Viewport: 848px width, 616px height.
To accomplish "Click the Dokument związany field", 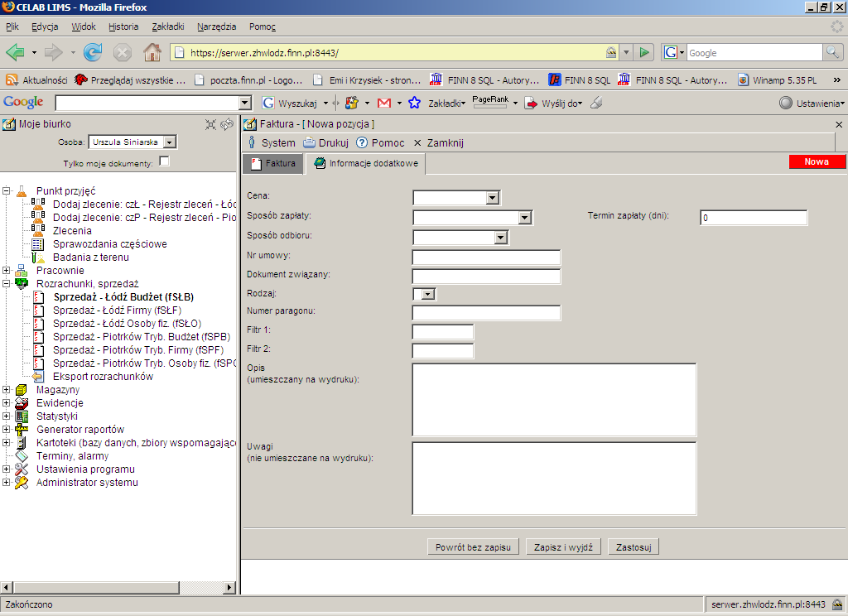I will click(486, 277).
